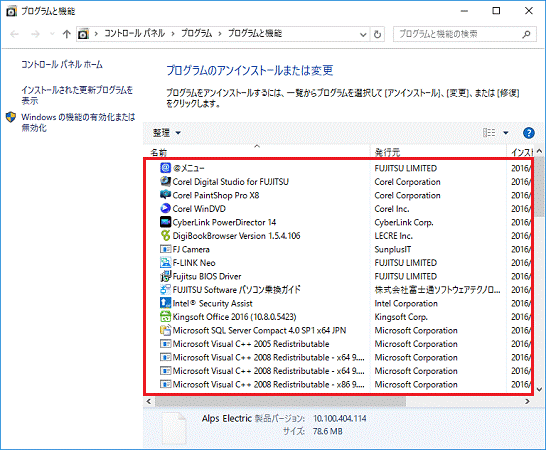Click the view layout icon in toolbar
Viewport: 546px width, 450px height.
click(489, 133)
